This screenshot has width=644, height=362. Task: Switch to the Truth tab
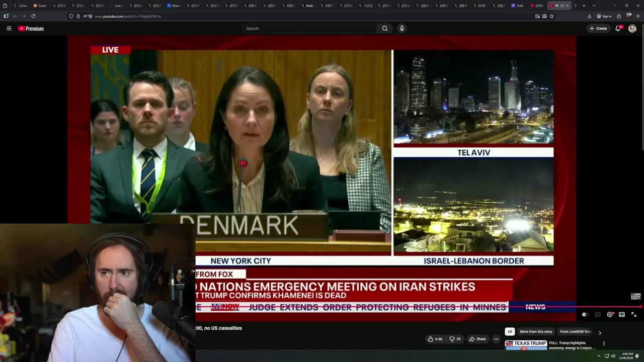tap(517, 6)
